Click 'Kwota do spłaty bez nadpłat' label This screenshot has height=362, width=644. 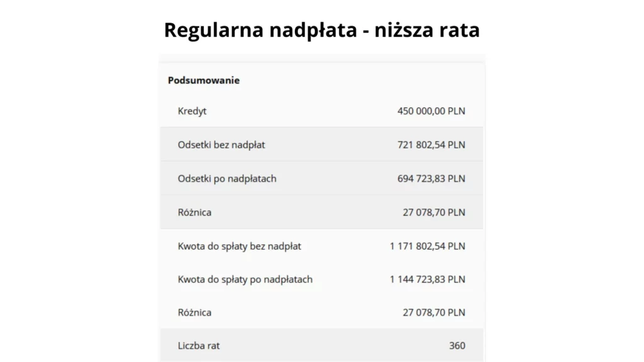point(240,246)
